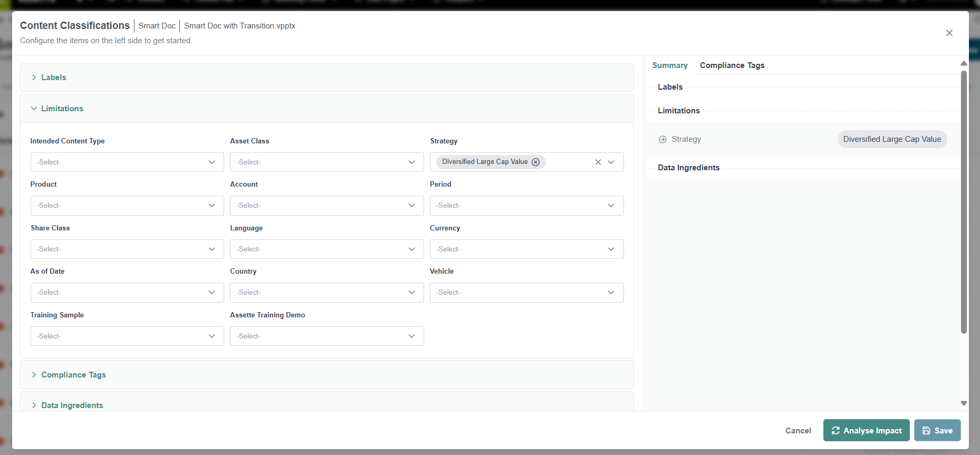Open the Vehicle dropdown
The height and width of the screenshot is (455, 980).
click(x=527, y=293)
